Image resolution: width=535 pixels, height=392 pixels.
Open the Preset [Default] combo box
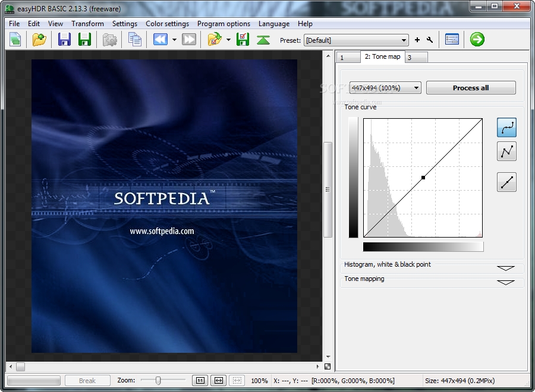point(356,40)
